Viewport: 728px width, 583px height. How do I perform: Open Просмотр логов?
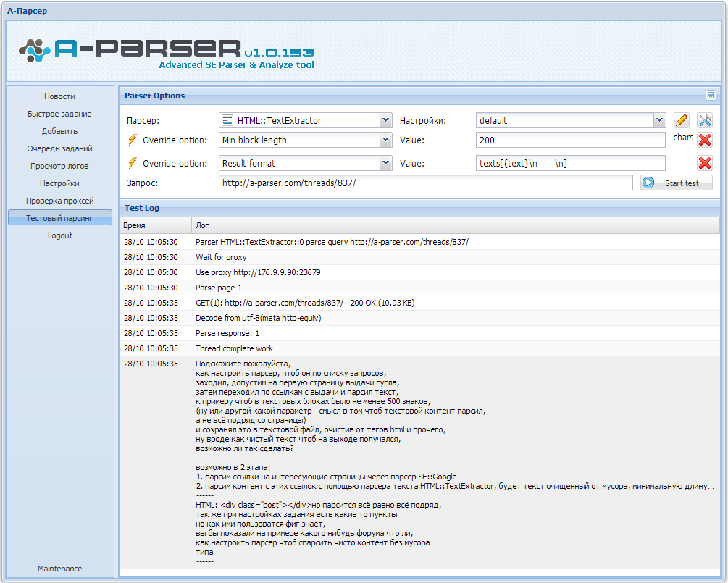pyautogui.click(x=60, y=166)
